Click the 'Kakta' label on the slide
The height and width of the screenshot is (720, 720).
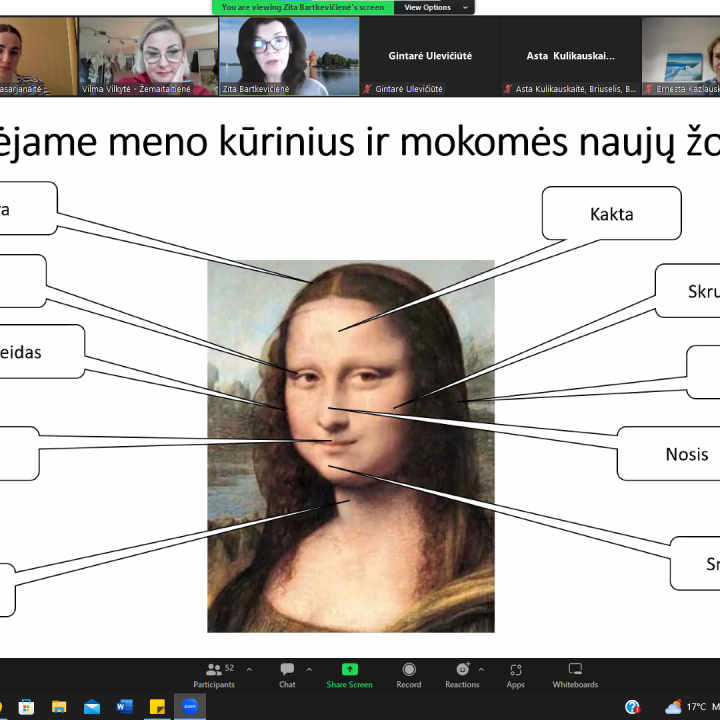click(612, 214)
